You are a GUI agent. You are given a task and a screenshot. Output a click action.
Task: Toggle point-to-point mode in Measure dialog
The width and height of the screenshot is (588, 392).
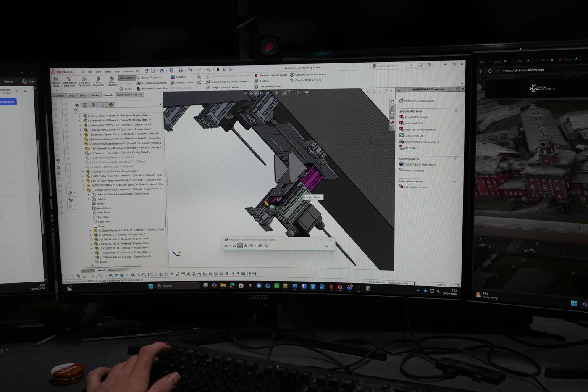pos(245,246)
